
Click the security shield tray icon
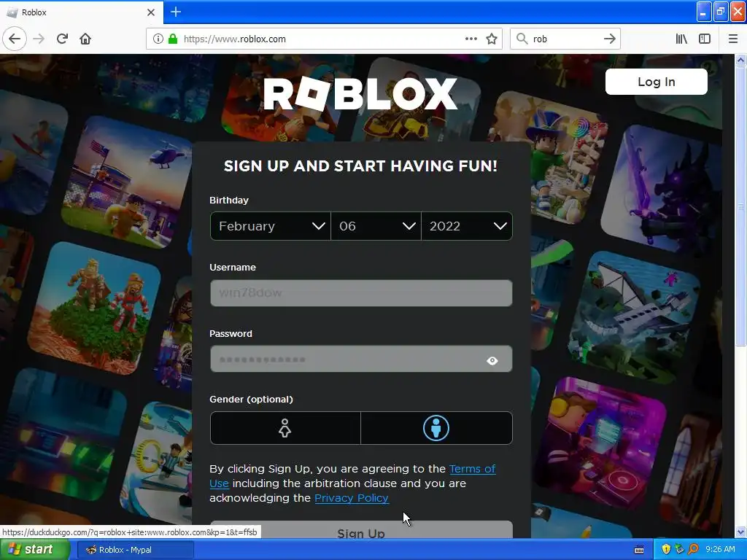tap(666, 550)
